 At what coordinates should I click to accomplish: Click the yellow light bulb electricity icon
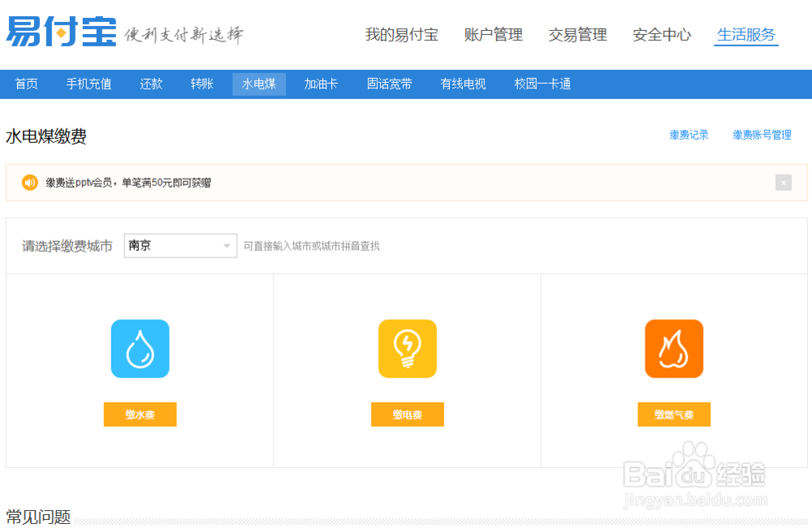coord(407,348)
